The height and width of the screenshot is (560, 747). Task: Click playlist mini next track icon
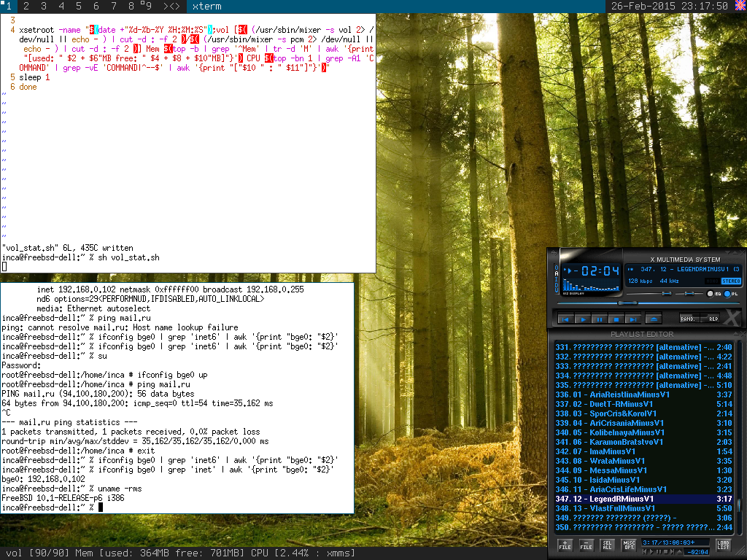click(672, 552)
